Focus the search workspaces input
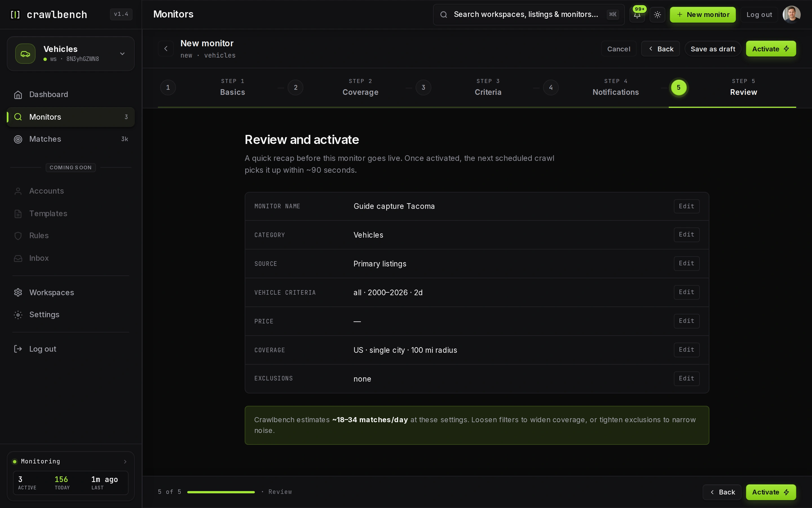Image resolution: width=812 pixels, height=508 pixels. pos(528,14)
